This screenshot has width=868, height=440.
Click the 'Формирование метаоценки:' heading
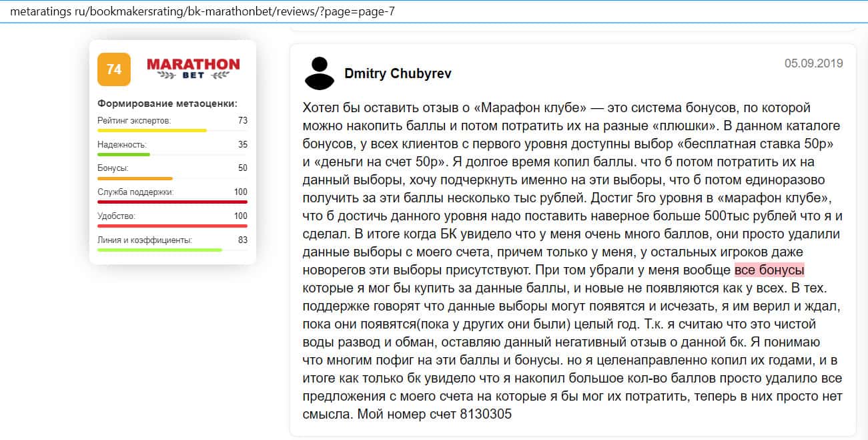coord(167,103)
